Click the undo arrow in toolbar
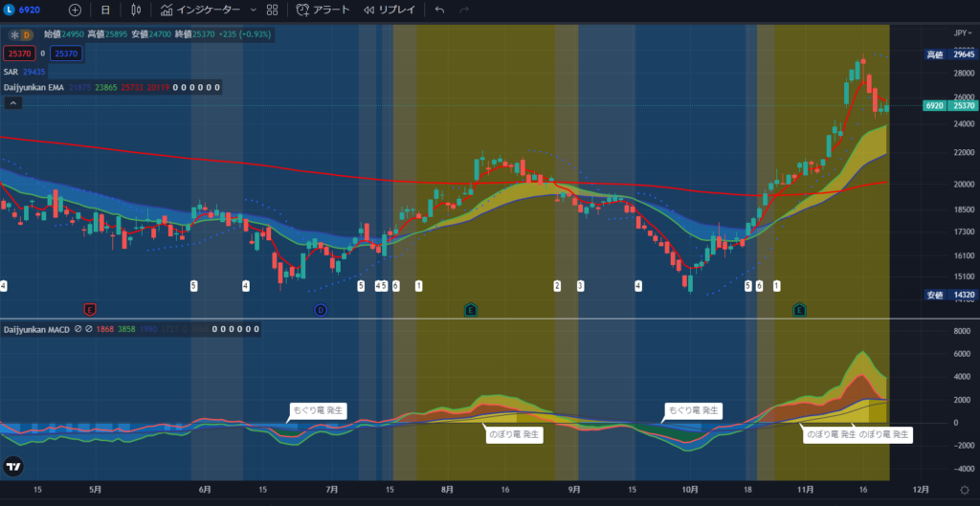Viewport: 980px width, 506px height. (x=439, y=10)
